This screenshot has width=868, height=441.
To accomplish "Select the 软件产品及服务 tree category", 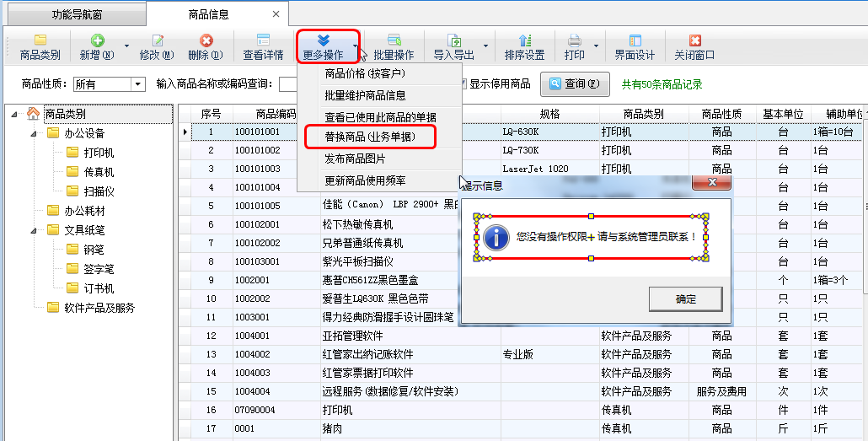I will point(99,308).
